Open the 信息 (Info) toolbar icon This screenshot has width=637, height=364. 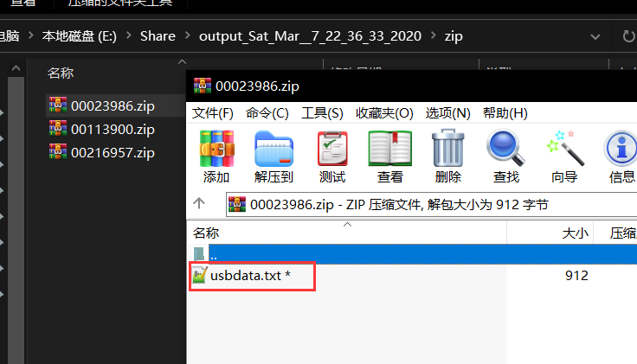click(621, 148)
